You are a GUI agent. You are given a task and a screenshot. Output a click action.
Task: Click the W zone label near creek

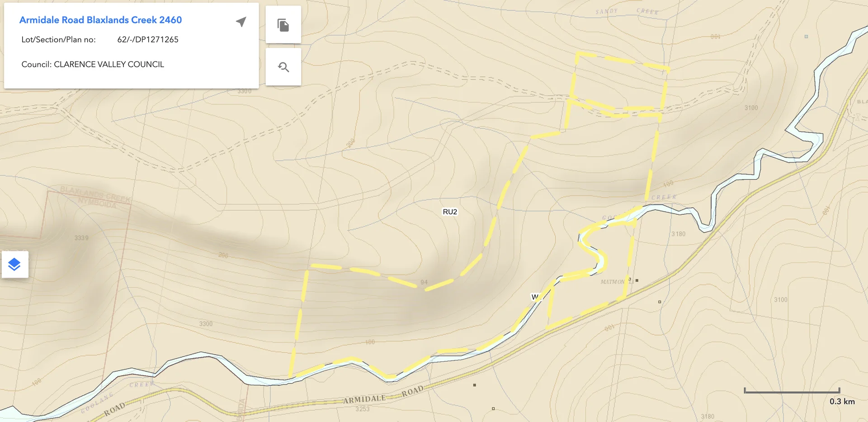pos(535,297)
